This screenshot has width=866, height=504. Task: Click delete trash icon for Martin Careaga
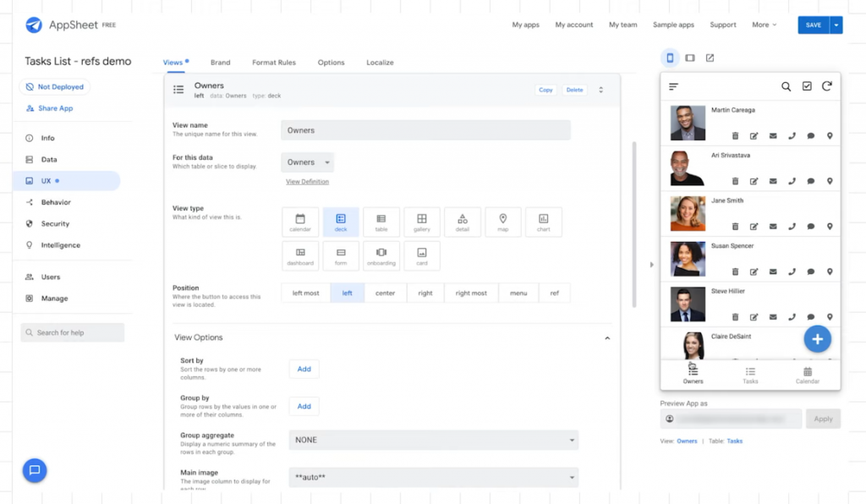click(x=735, y=135)
